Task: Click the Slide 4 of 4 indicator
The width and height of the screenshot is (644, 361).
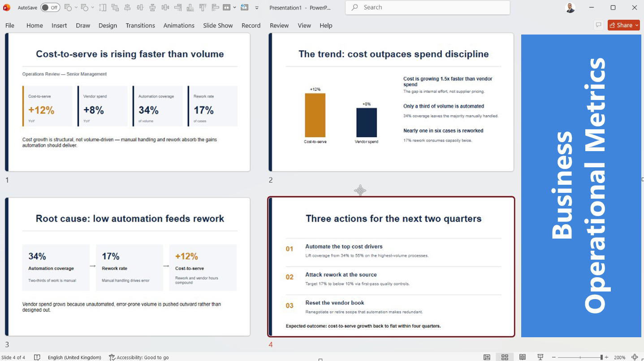Action: pos(13,357)
